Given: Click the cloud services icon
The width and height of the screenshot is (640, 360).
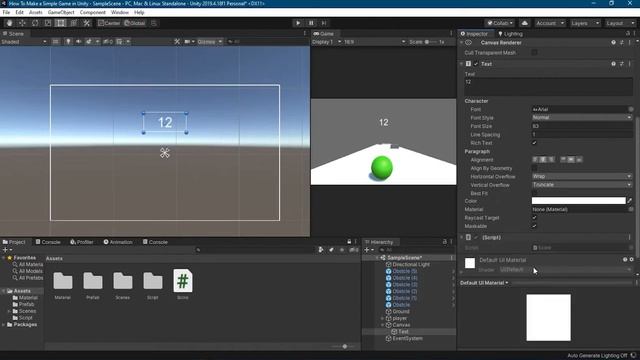Looking at the screenshot, I should pos(524,23).
